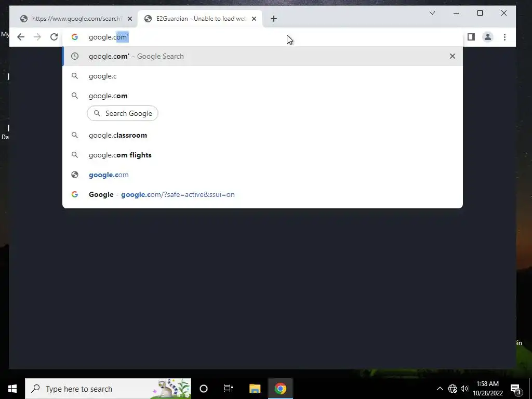
Task: Reload the page with the refresh icon
Action: point(54,37)
